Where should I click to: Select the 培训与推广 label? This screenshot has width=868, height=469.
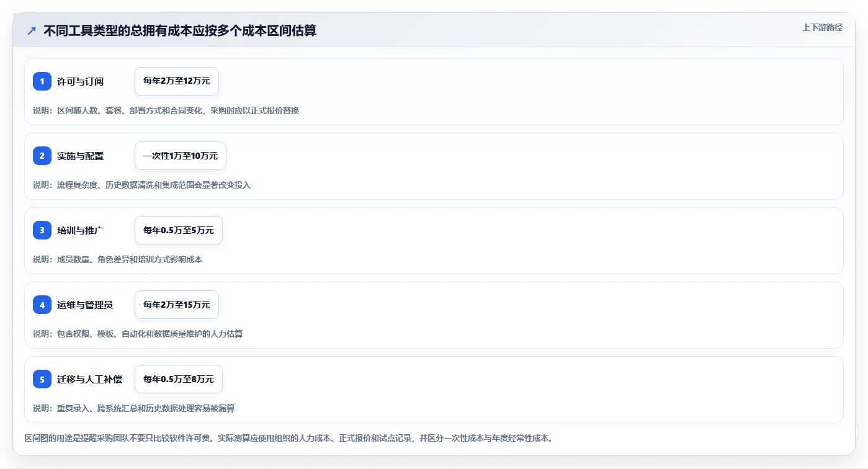[81, 230]
